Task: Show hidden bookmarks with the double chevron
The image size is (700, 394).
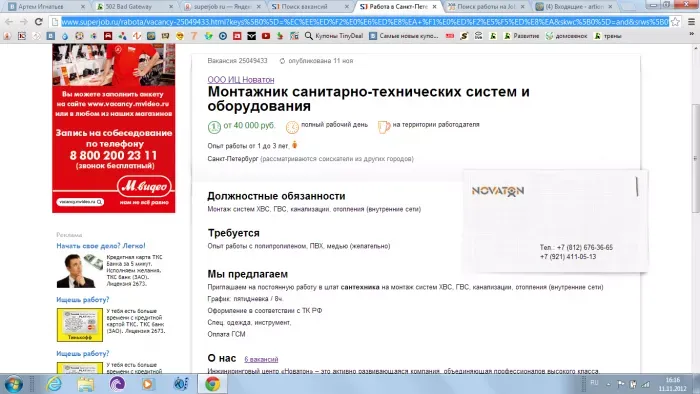Action: coord(692,34)
